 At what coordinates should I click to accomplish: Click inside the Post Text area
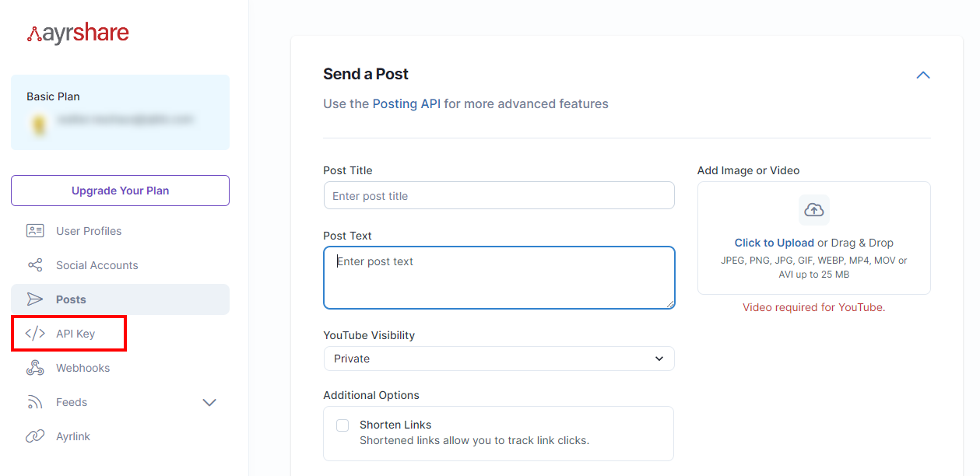coord(498,278)
